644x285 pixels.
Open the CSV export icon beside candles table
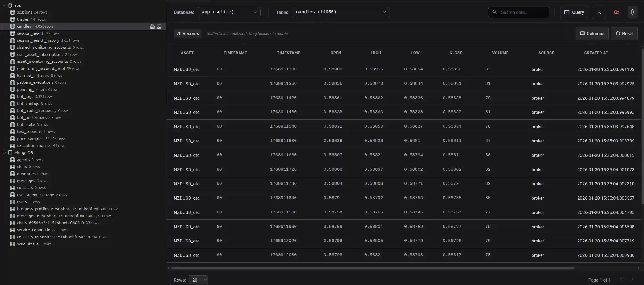pyautogui.click(x=152, y=26)
